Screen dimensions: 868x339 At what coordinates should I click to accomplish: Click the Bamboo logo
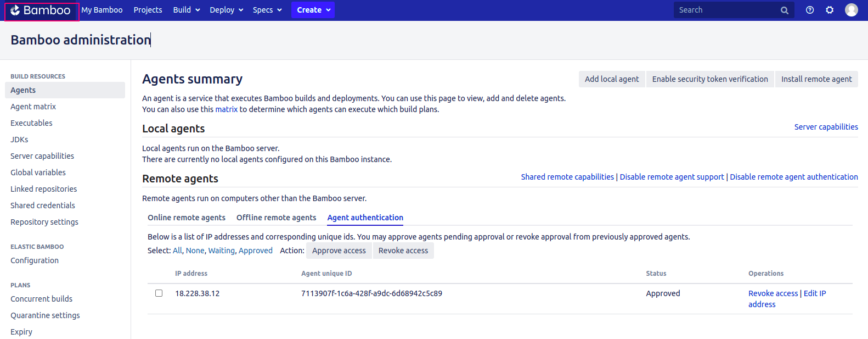coord(41,10)
